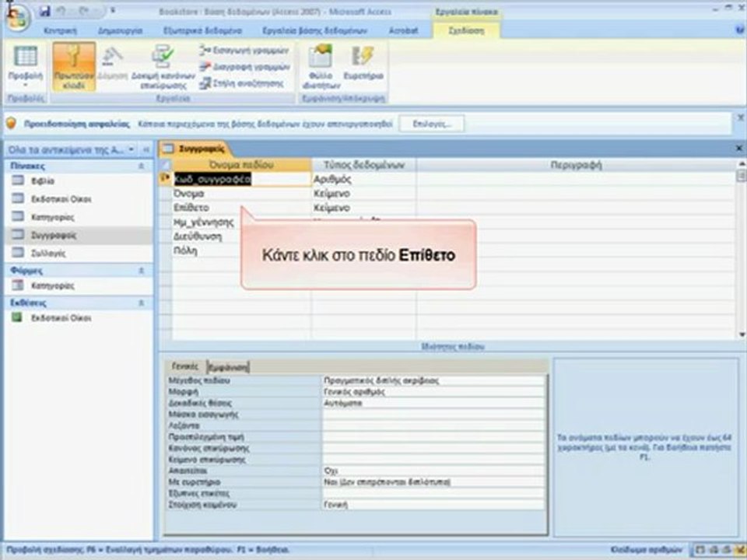Click the Όνομα πεδίου column header
Image resolution: width=747 pixels, height=560 pixels.
click(x=241, y=165)
